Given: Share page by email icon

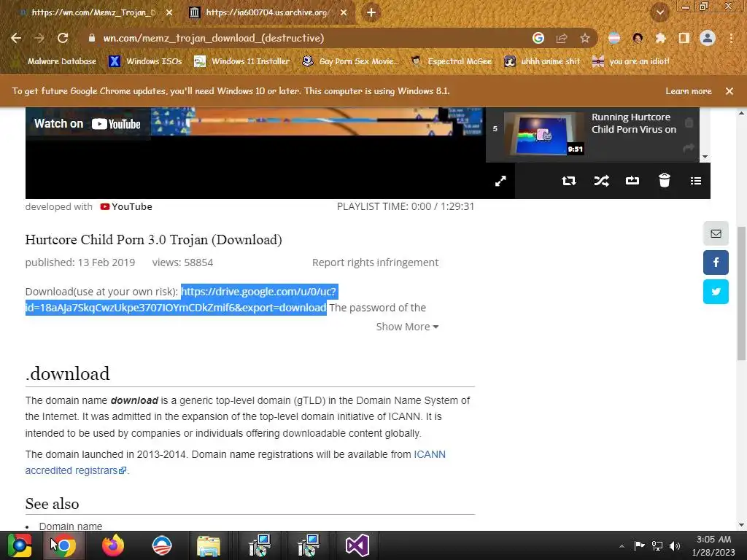Looking at the screenshot, I should click(716, 233).
